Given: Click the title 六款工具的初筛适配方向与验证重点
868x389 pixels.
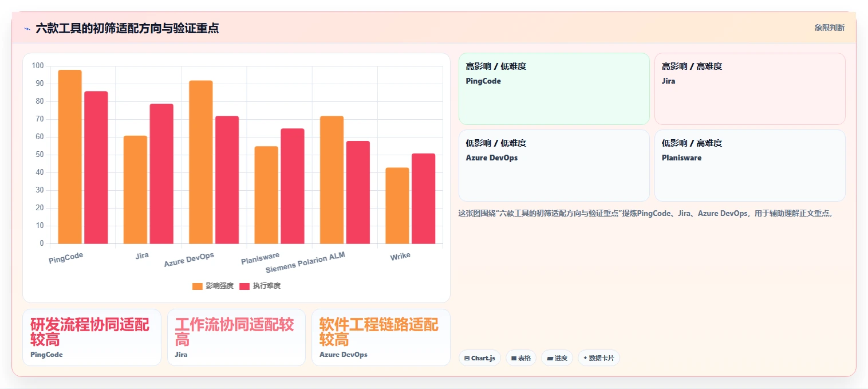Looking at the screenshot, I should click(127, 28).
